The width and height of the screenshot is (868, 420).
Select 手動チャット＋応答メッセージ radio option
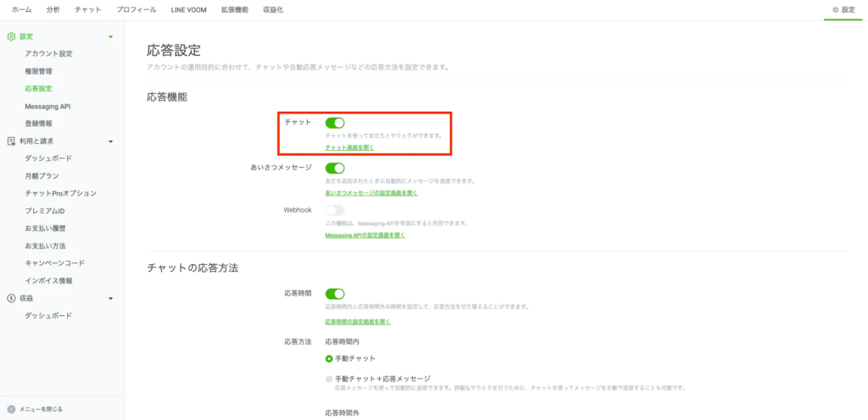pos(330,379)
